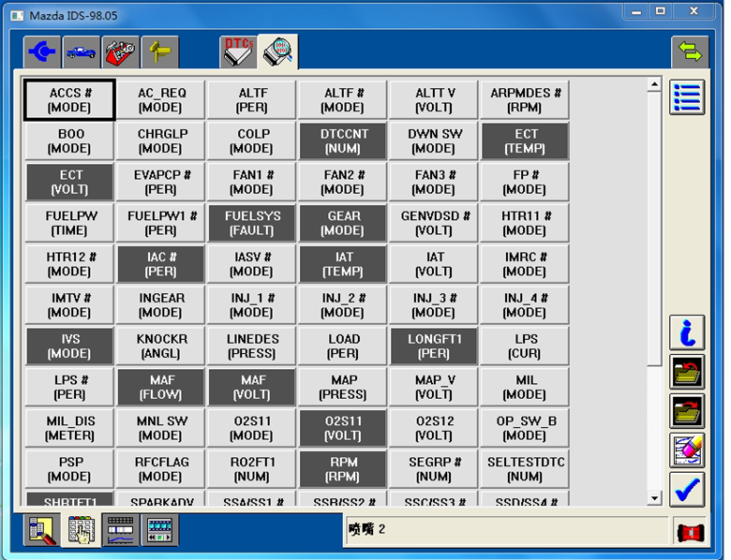Deselect the GEAR (MODE) PID
This screenshot has width=731, height=560.
coord(343,223)
